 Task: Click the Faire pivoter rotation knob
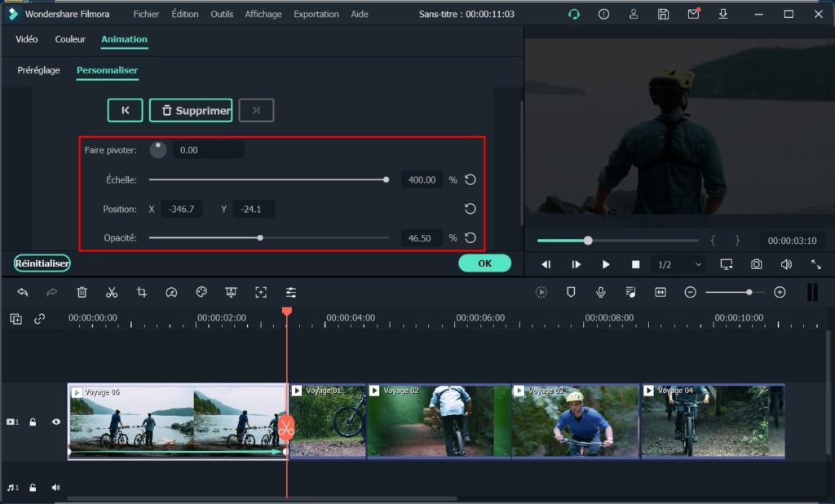(x=158, y=150)
